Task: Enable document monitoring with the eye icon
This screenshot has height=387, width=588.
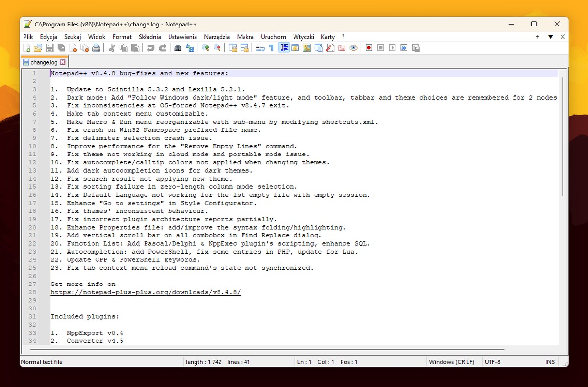Action: 354,48
